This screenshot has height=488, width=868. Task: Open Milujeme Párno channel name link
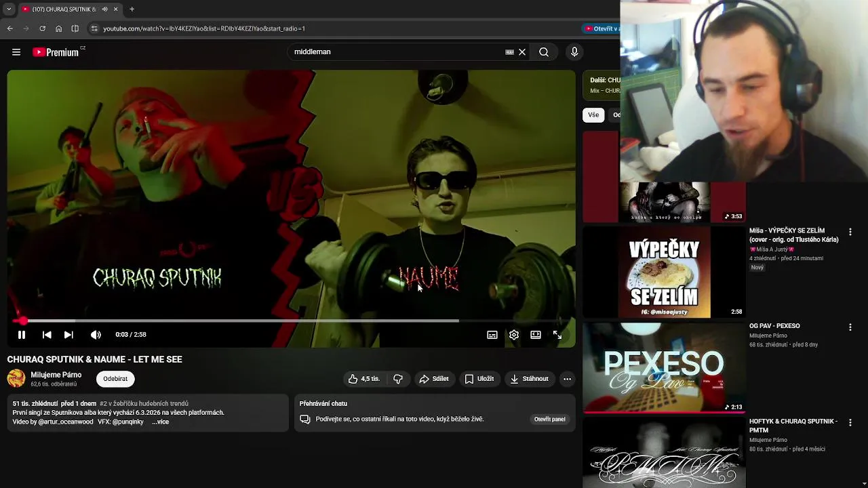pyautogui.click(x=56, y=375)
